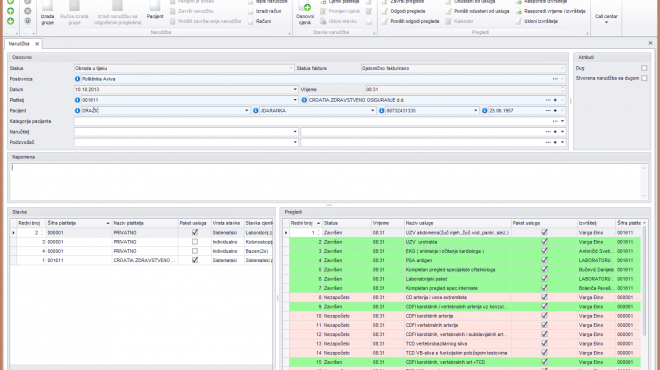Sort Pregledi by Naziv usluge column

click(x=457, y=223)
